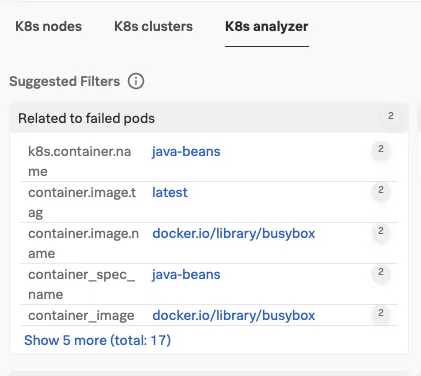Viewport: 421px width, 376px height.
Task: Click the container_image label text
Action: (81, 316)
